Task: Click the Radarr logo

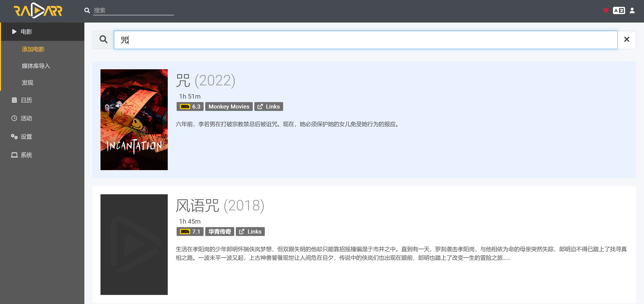Action: point(38,10)
